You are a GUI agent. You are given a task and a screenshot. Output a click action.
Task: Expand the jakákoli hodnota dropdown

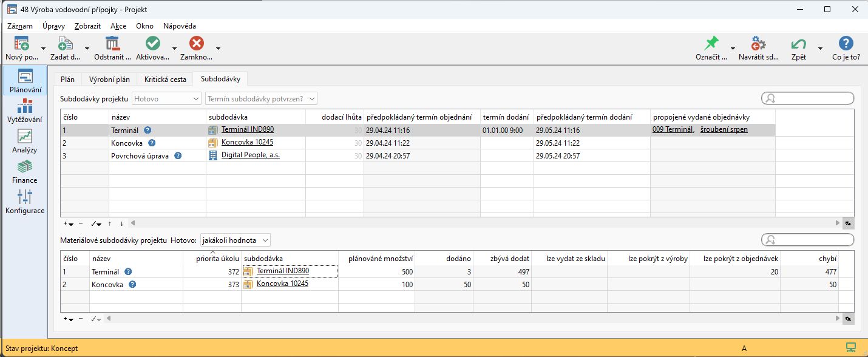coord(234,240)
